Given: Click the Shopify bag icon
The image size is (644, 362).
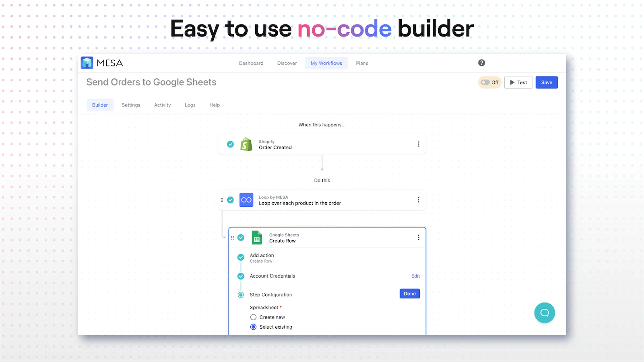Looking at the screenshot, I should coord(246,144).
